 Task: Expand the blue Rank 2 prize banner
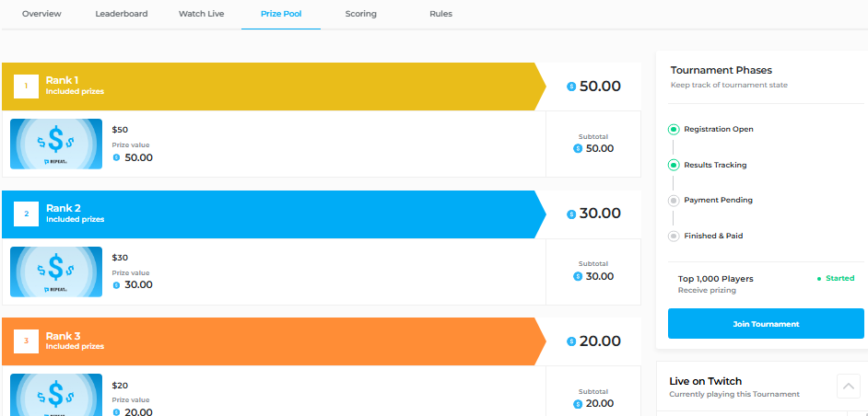pos(274,214)
